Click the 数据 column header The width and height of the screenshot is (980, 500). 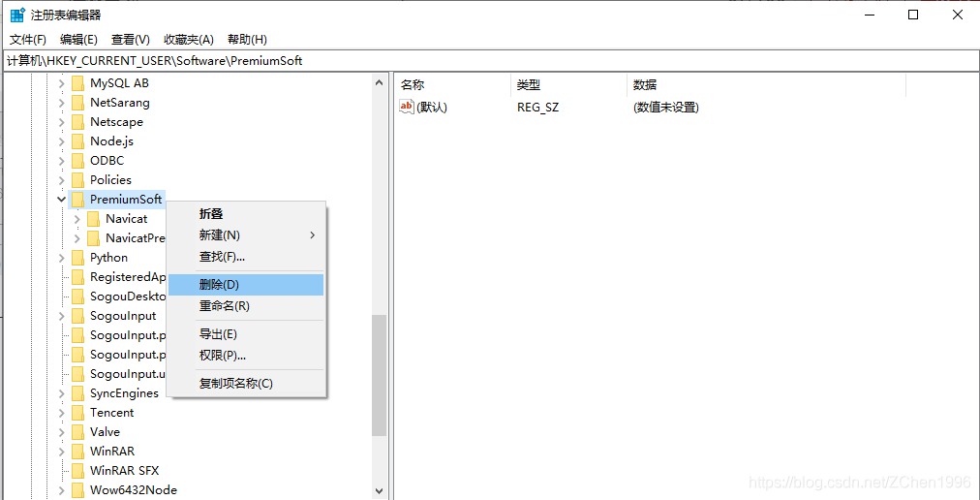coord(766,85)
